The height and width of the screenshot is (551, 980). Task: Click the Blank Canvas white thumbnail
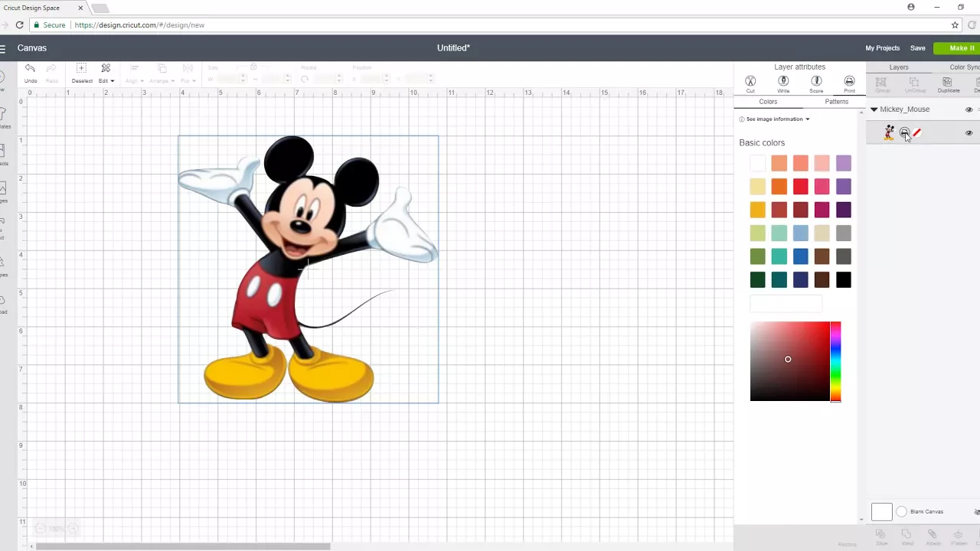(881, 512)
